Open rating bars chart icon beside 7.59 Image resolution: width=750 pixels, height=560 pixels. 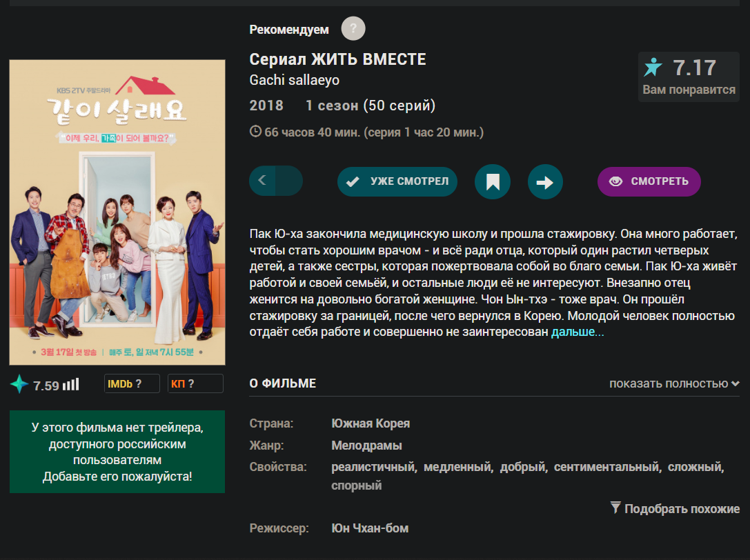71,384
